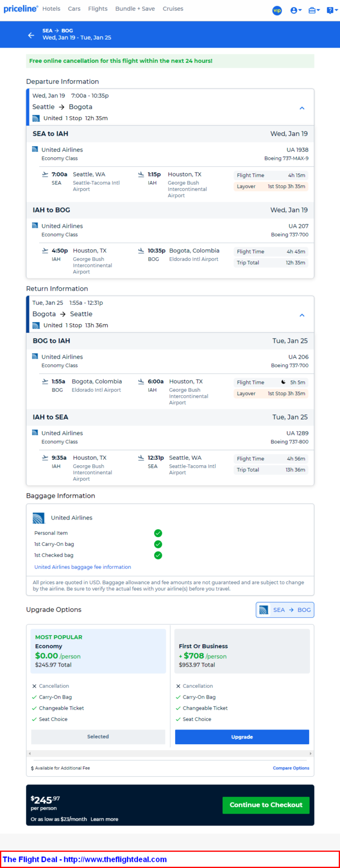Click the $953.97 Total price text

(197, 665)
